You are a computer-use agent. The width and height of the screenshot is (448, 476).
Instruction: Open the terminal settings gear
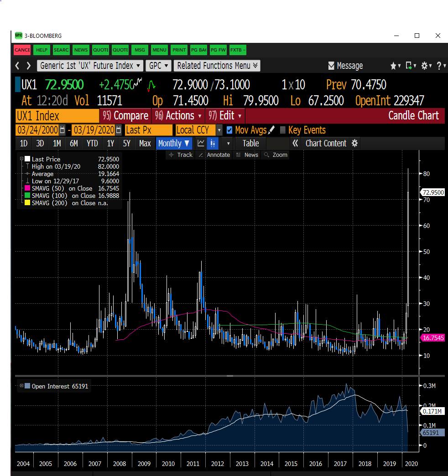427,66
